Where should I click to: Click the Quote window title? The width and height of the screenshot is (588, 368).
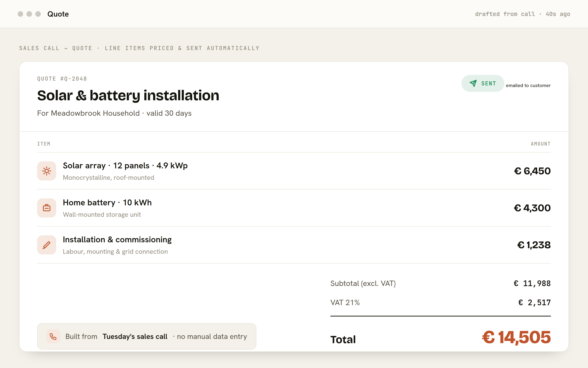click(58, 14)
